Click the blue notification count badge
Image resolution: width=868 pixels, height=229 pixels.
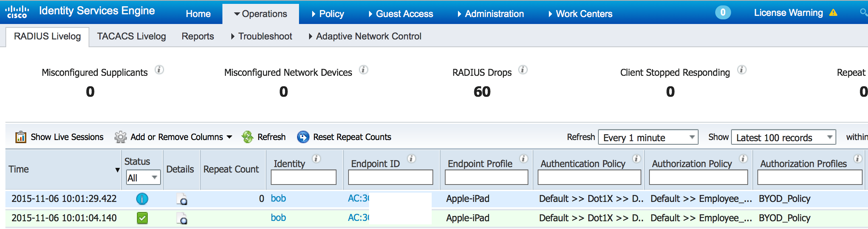pyautogui.click(x=723, y=12)
